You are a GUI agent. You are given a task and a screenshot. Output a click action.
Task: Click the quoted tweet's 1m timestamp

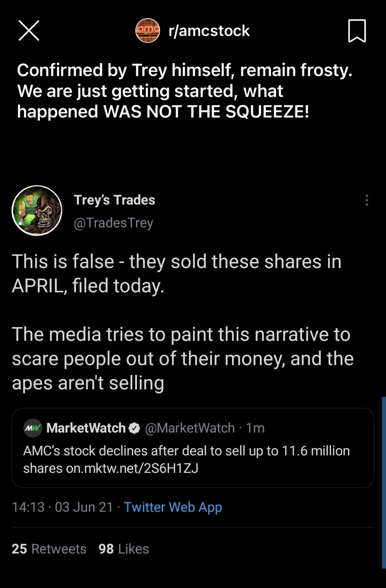(x=255, y=428)
